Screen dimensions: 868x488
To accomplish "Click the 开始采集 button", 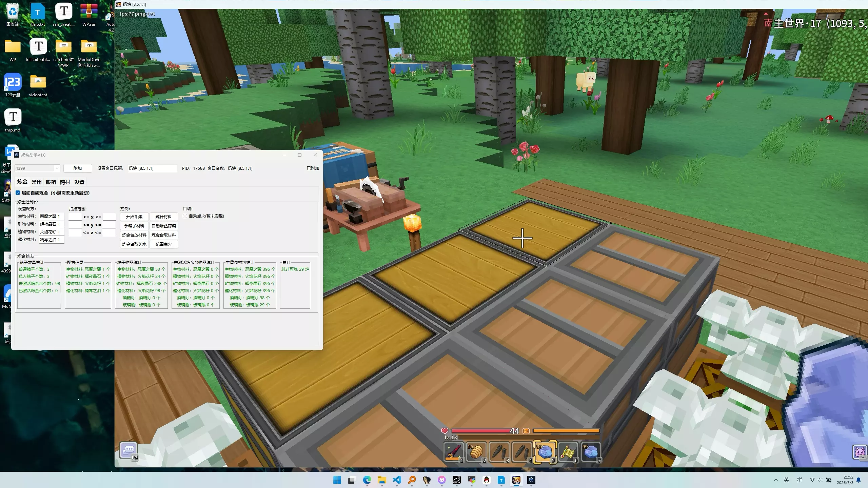I will point(134,217).
